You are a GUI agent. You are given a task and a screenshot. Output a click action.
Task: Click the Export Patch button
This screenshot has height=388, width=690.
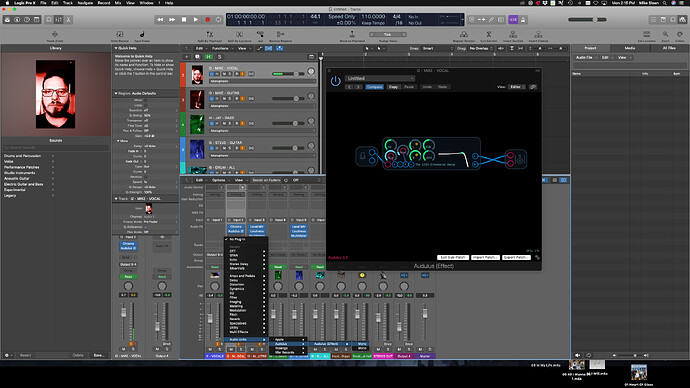pyautogui.click(x=516, y=257)
